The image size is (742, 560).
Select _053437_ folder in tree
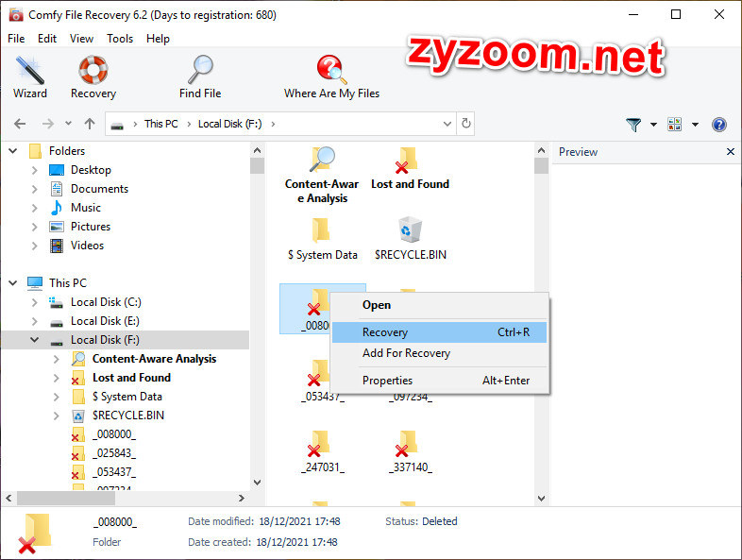(114, 472)
